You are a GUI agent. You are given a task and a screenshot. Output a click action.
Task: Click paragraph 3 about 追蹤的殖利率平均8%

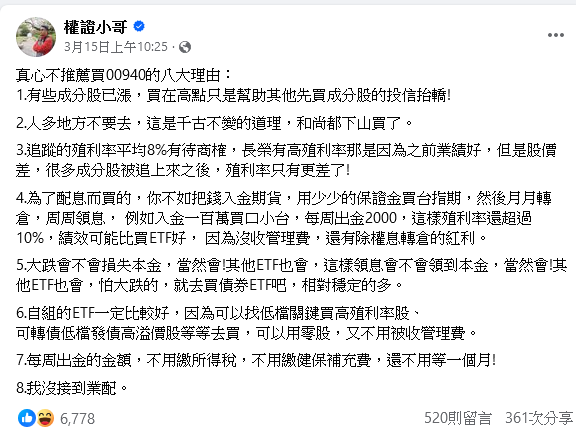pyautogui.click(x=286, y=160)
